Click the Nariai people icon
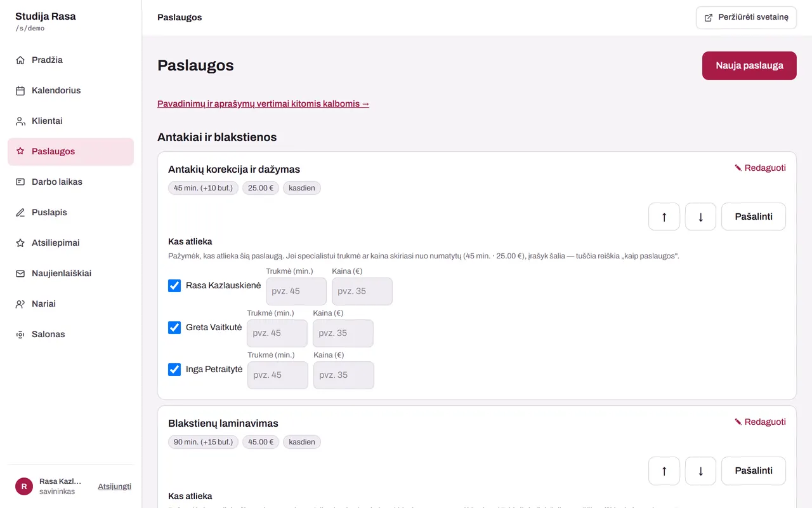 click(x=20, y=304)
